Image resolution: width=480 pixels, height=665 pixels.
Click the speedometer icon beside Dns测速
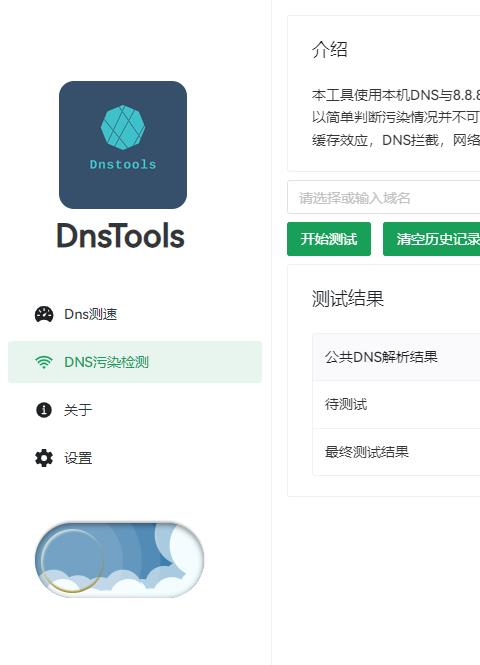(x=44, y=314)
